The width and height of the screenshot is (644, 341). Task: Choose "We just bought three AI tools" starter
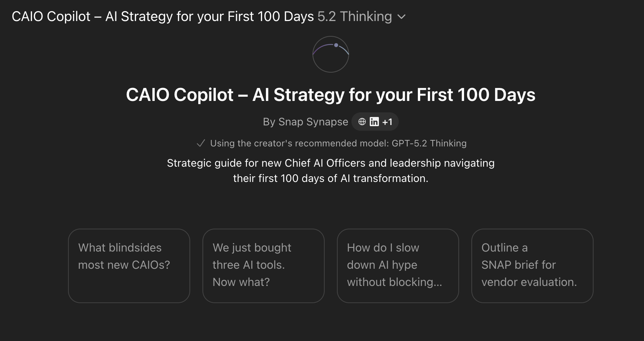264,266
